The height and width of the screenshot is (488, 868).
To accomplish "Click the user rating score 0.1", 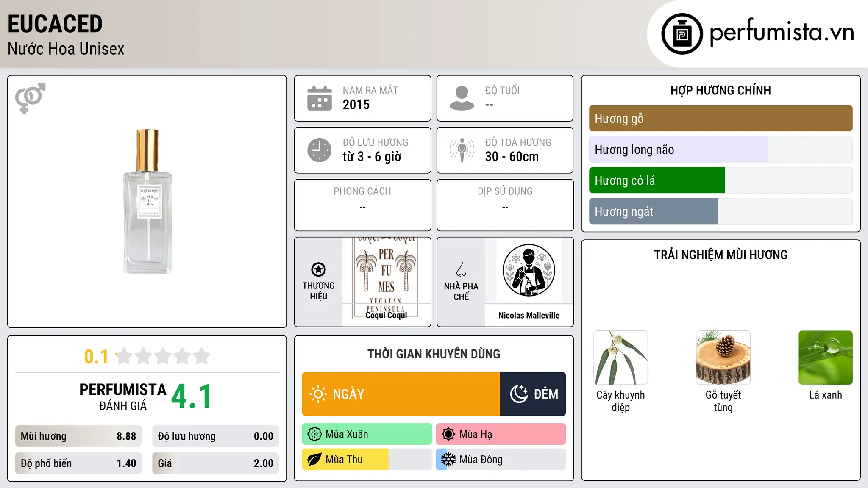I will coord(96,357).
